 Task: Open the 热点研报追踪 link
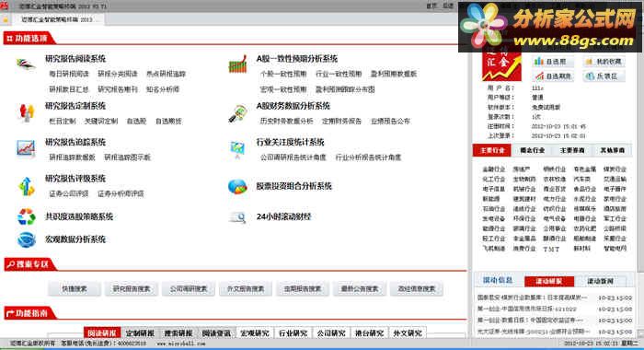pyautogui.click(x=166, y=74)
